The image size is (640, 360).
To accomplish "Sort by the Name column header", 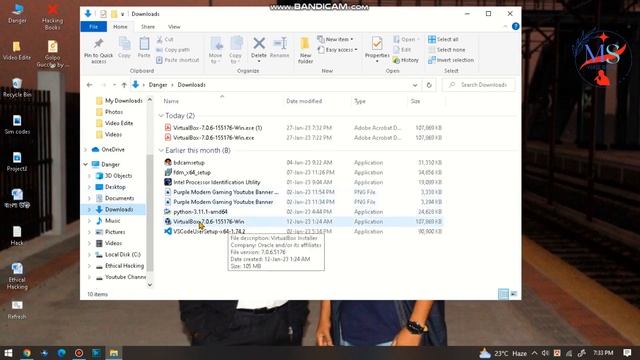I will pyautogui.click(x=171, y=101).
